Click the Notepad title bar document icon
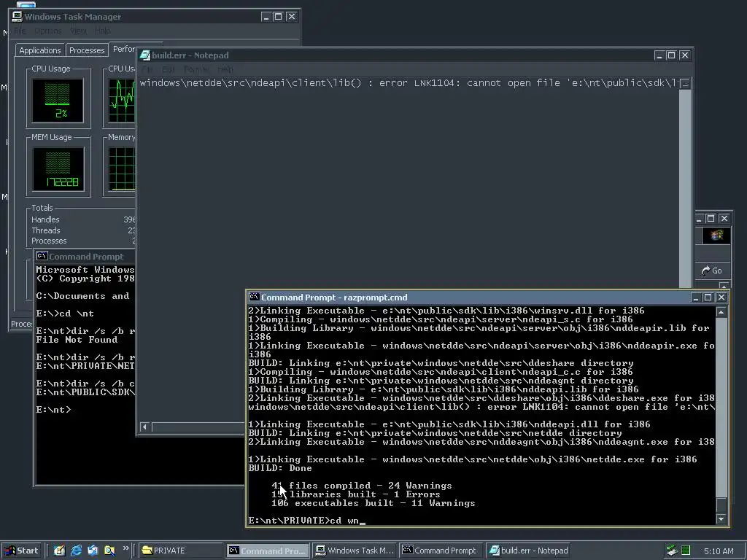747x560 pixels. click(145, 55)
